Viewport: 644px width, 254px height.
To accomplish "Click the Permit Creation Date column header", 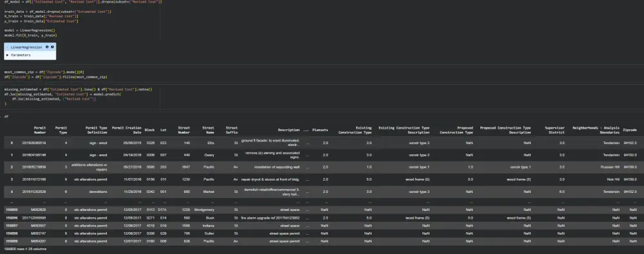I will coord(127,130).
